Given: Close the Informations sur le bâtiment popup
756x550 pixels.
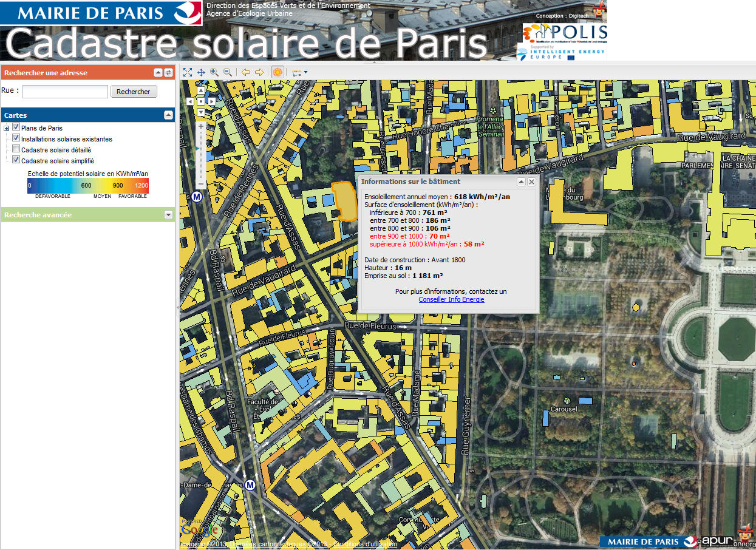Looking at the screenshot, I should 531,182.
